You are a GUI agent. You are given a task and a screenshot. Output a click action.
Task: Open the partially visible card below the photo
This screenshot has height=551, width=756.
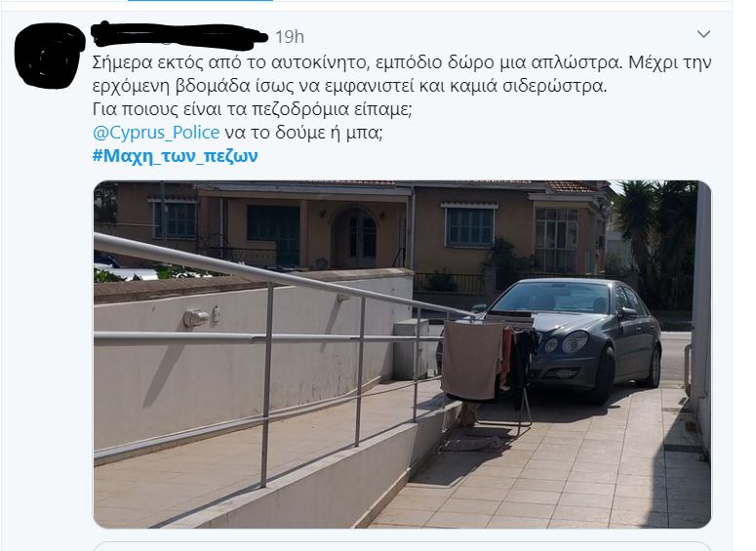coord(402,546)
